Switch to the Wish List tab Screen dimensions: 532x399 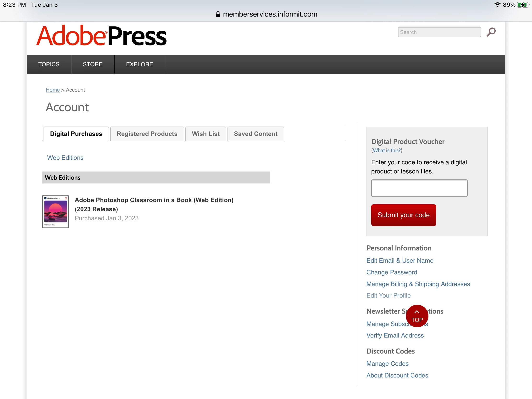(x=206, y=134)
